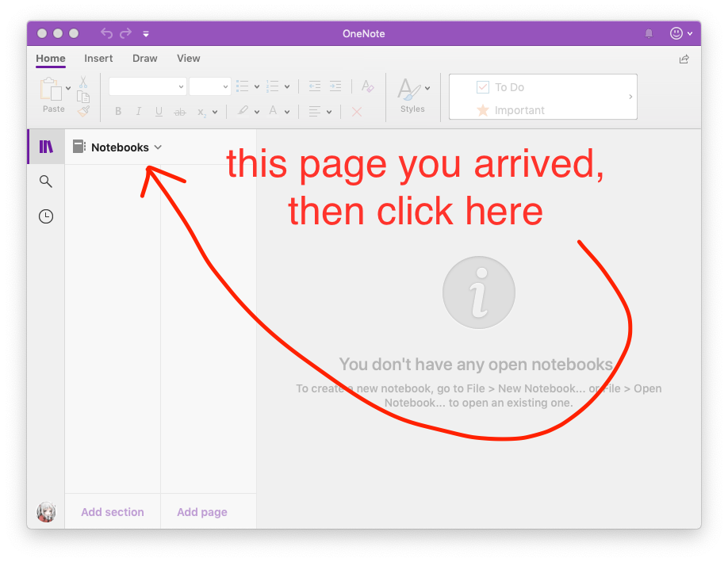728x562 pixels.
Task: Expand the alignment dropdown arrow
Action: 329,112
